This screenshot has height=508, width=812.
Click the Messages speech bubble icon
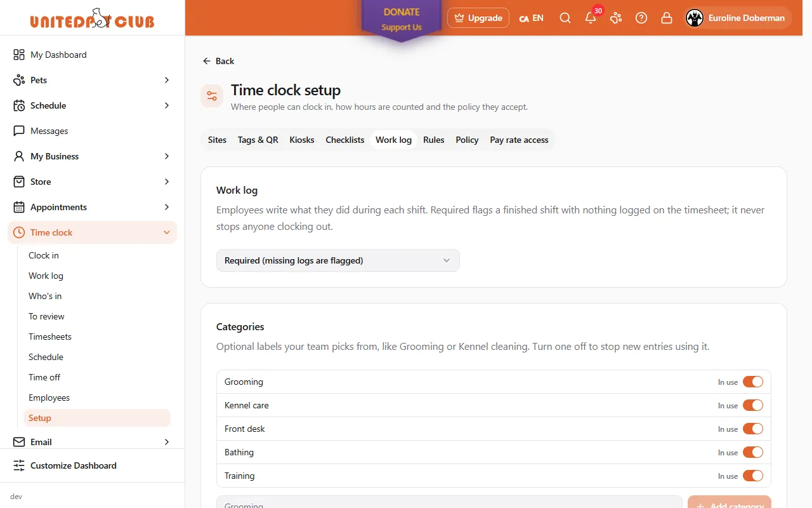pyautogui.click(x=19, y=131)
